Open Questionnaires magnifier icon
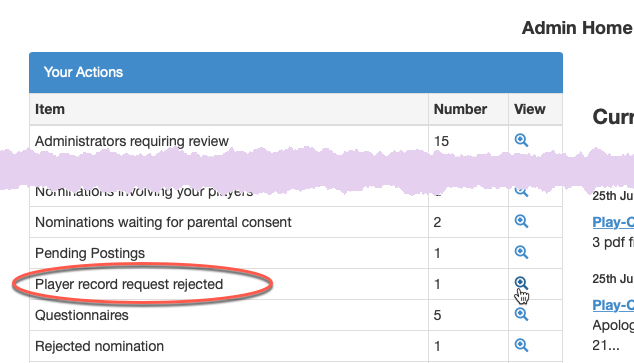Screen dimensions: 634x363 pyautogui.click(x=521, y=314)
